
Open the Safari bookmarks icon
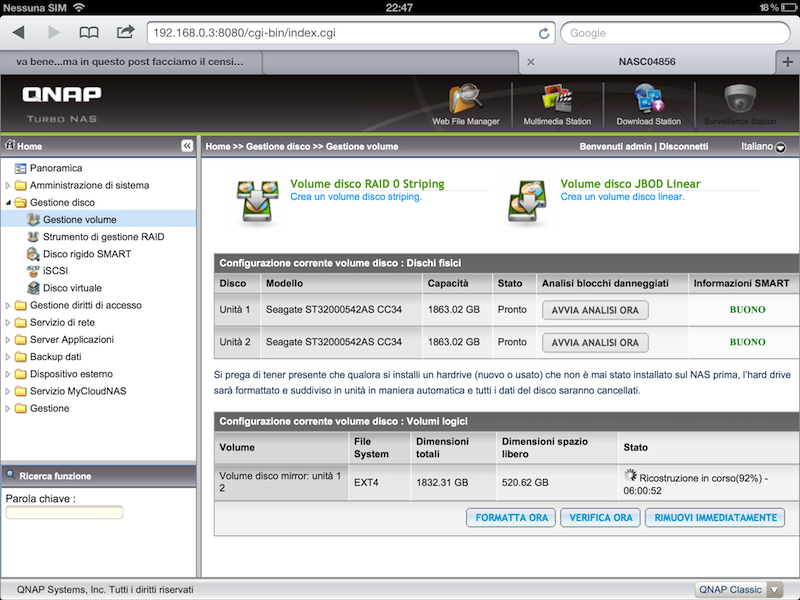tap(89, 33)
